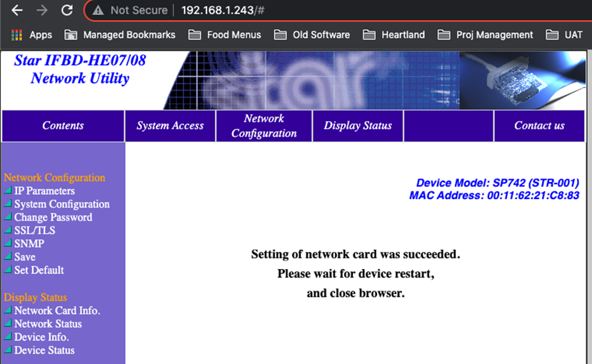Screen dimensions: 592x364
Task: Open the Display Status top tab
Action: tap(358, 126)
